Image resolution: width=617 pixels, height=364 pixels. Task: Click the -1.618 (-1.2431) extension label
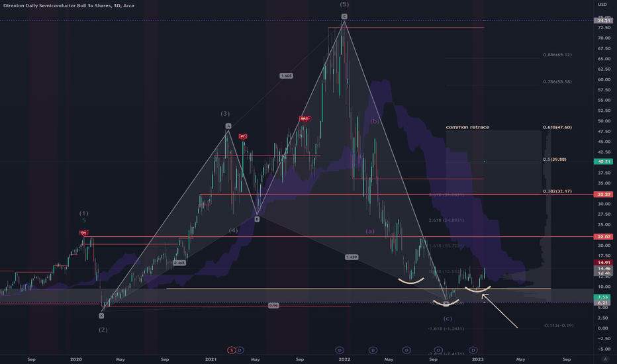click(x=446, y=328)
